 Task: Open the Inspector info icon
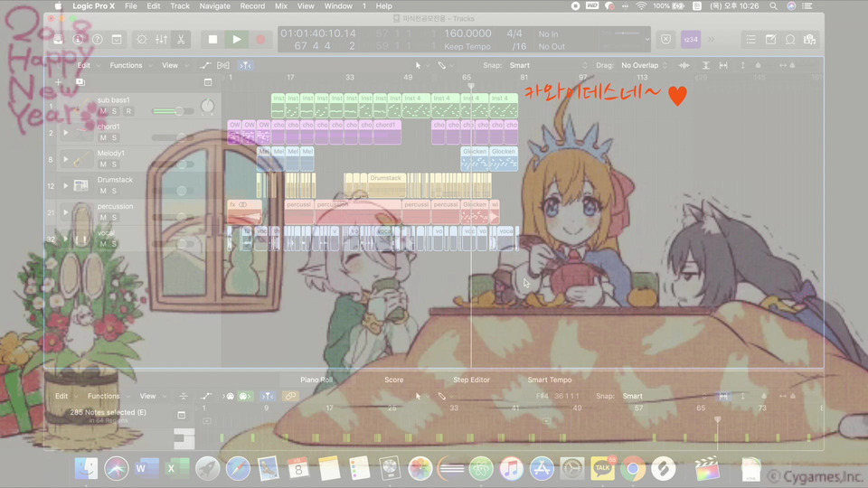coord(78,39)
